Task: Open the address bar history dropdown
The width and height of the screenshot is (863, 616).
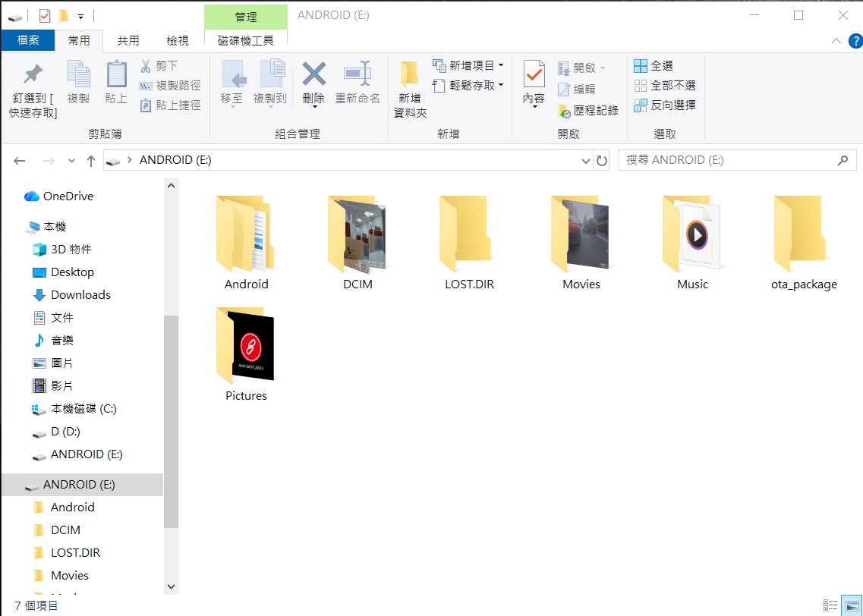Action: 585,161
